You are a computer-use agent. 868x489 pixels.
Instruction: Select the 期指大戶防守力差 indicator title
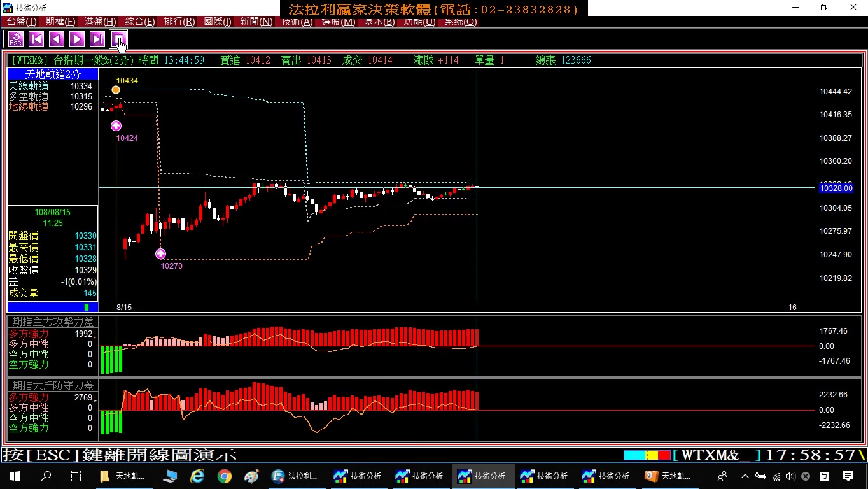pos(53,386)
